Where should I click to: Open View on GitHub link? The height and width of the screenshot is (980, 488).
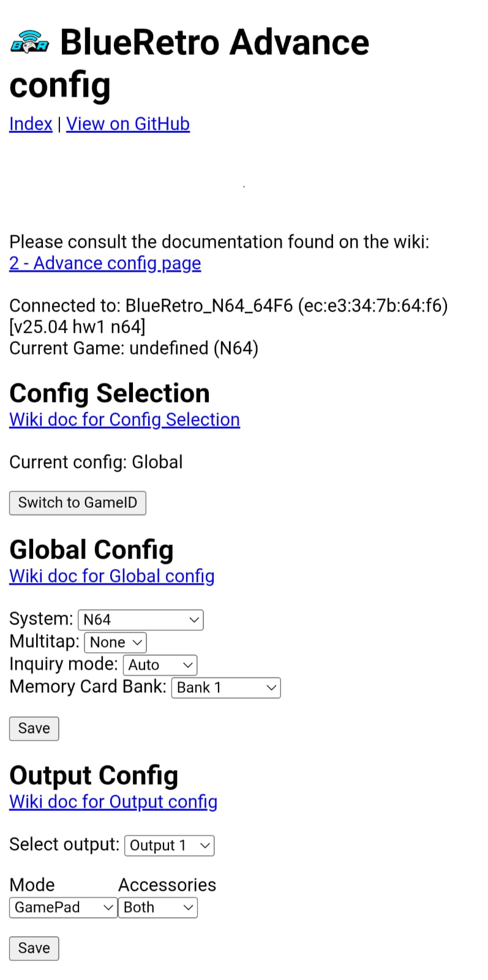click(x=128, y=124)
